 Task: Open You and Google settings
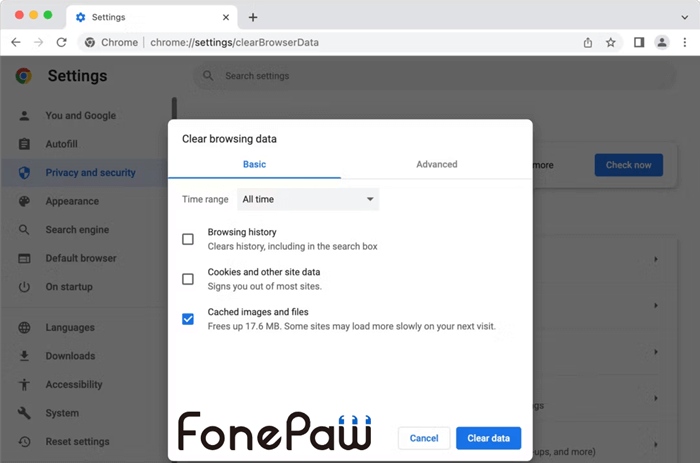(80, 116)
